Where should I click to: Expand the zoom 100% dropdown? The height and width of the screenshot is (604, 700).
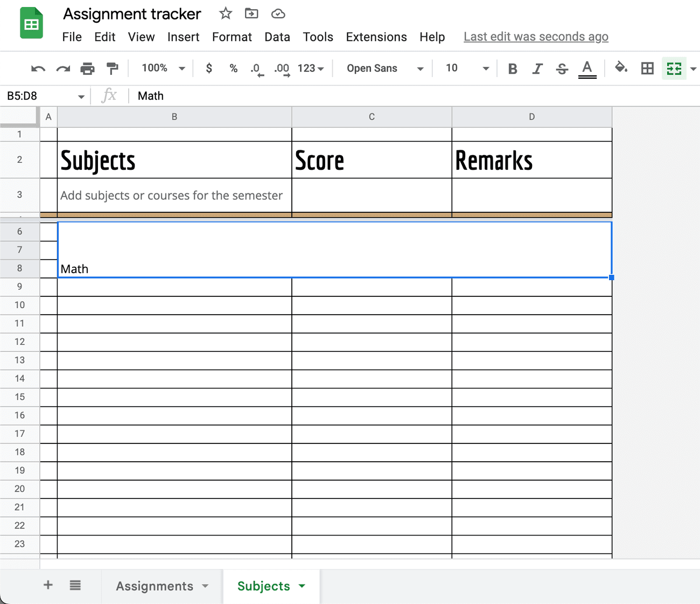(x=163, y=68)
